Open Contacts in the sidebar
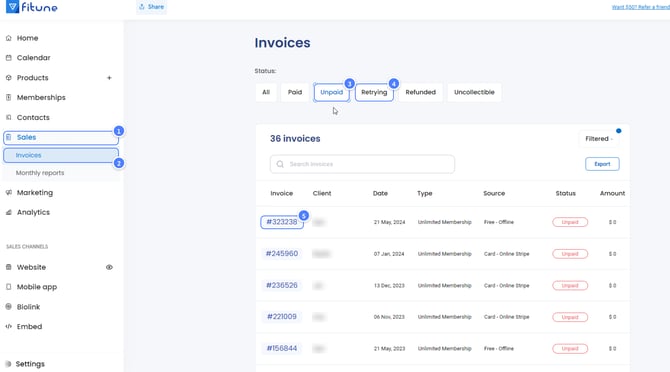The image size is (670, 372). point(33,117)
